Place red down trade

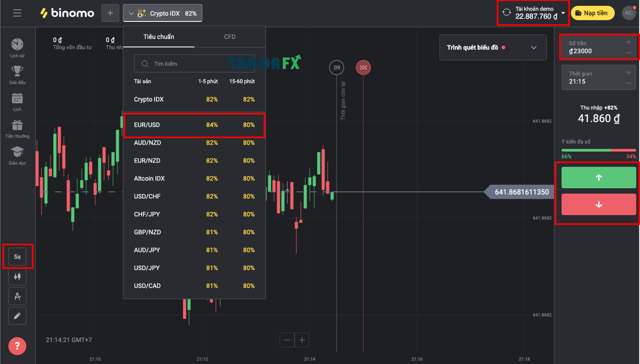coord(599,204)
